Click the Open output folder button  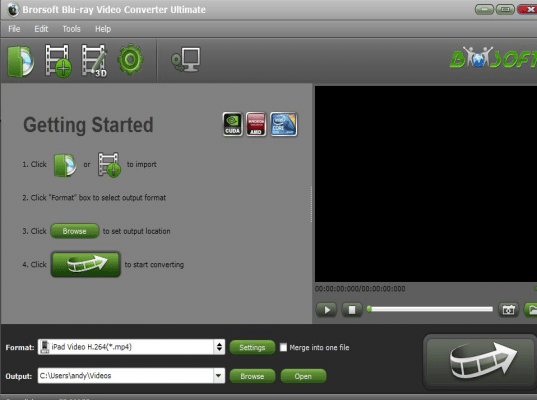point(303,376)
